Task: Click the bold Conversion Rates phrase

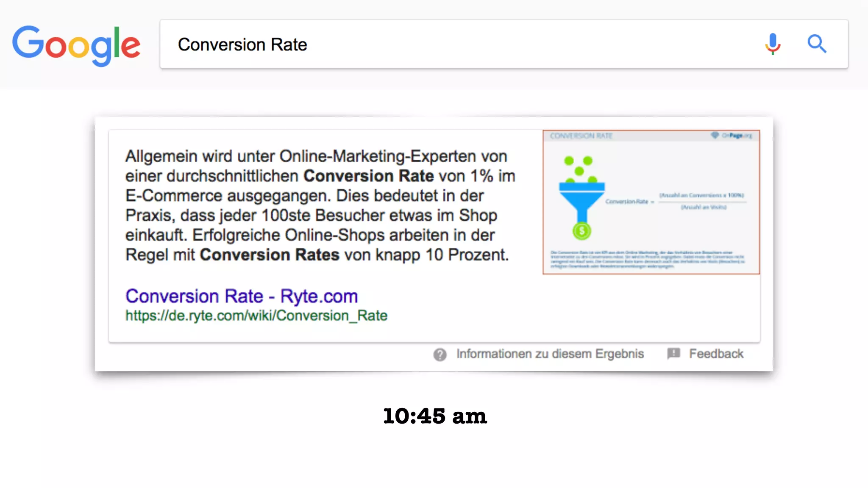Action: (x=270, y=255)
